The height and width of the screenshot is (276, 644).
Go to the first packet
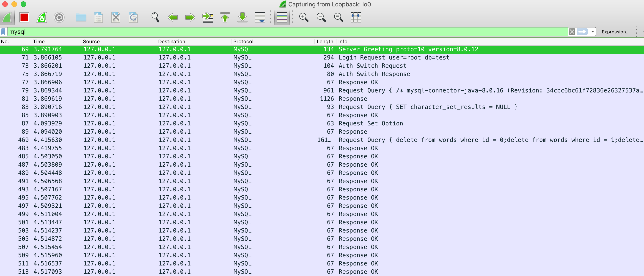click(x=225, y=17)
